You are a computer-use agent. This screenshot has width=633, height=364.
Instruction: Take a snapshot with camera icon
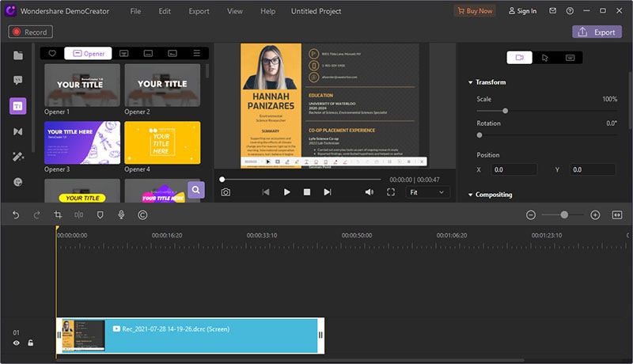click(226, 192)
